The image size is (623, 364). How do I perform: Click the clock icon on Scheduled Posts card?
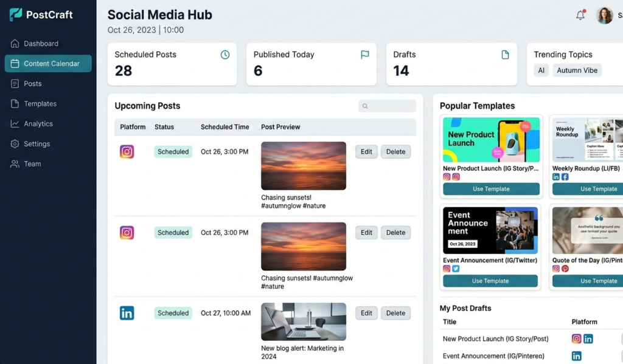[x=225, y=54]
